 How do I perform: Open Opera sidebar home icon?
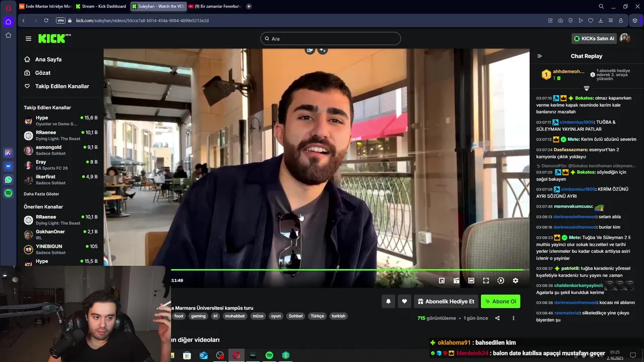click(9, 22)
